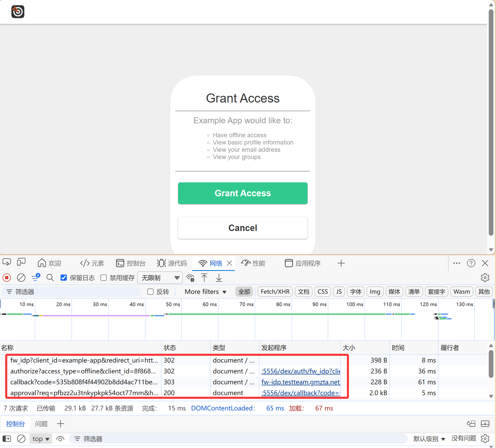Enable the 禁用缓存 checkbox
Screen dimensions: 496x448
pyautogui.click(x=104, y=278)
